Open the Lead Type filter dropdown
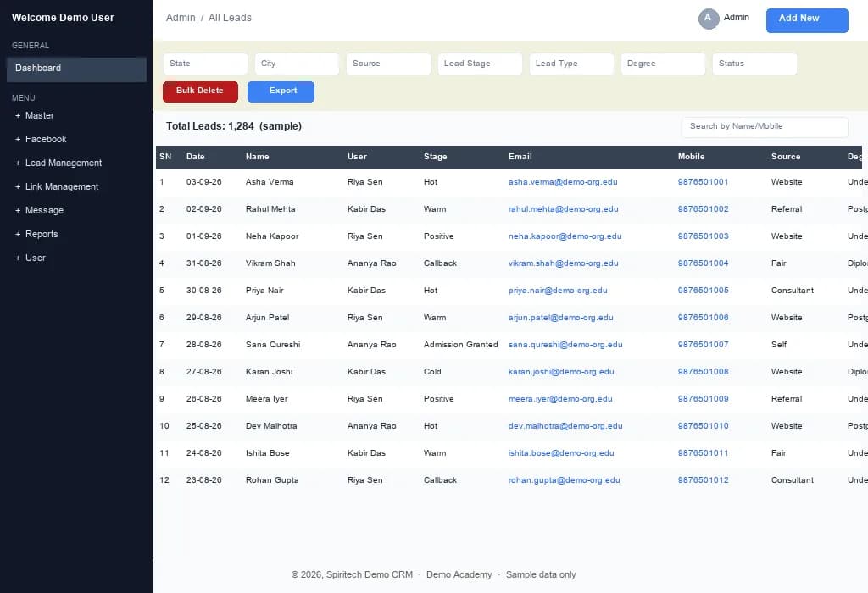The height and width of the screenshot is (593, 868). pos(571,64)
